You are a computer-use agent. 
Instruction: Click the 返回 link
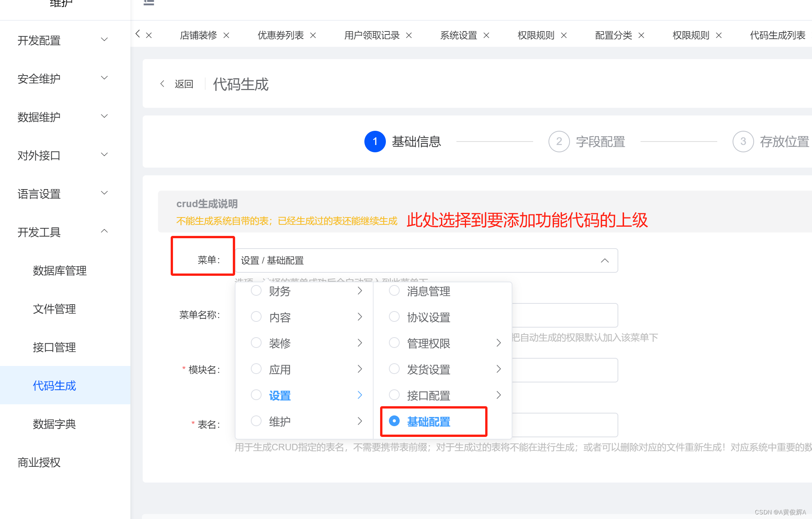[x=184, y=84]
